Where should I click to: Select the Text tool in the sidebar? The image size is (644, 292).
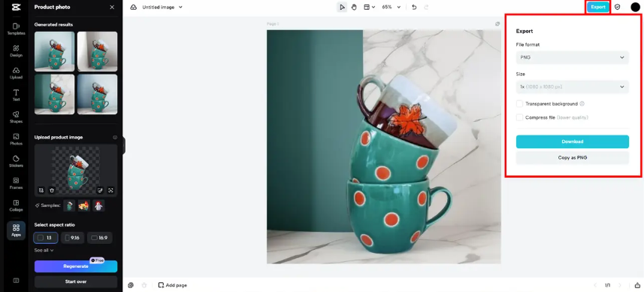pos(16,95)
